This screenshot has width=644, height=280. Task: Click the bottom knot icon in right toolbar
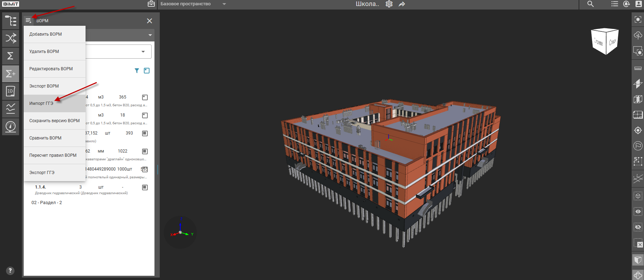coord(638,275)
